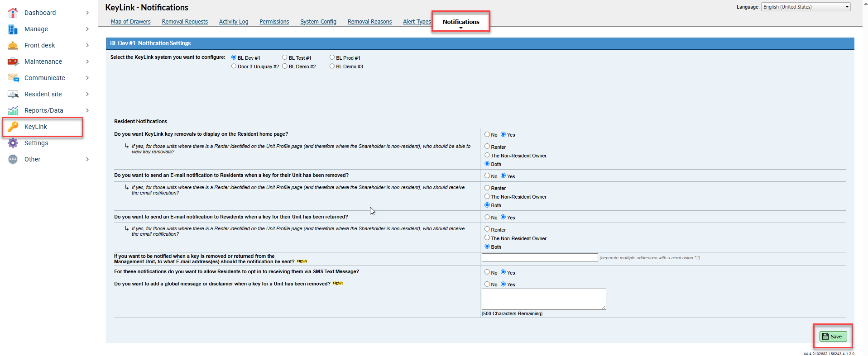Choose the BL Prod #1 system
This screenshot has width=868, height=356.
point(332,57)
